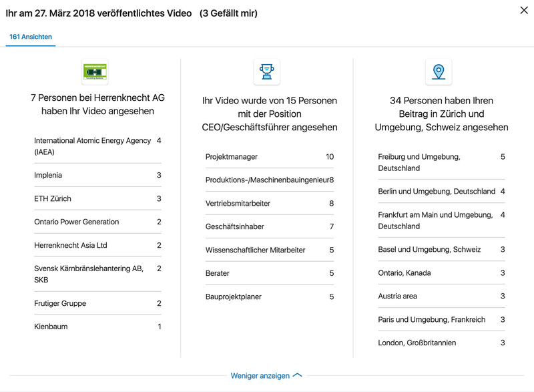Viewport: 534px width, 392px height.
Task: Collapse list with Weniger anzeigen
Action: point(266,376)
